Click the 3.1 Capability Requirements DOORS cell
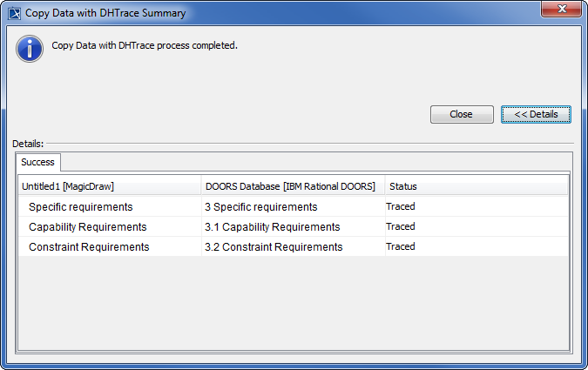The image size is (588, 370). point(272,227)
